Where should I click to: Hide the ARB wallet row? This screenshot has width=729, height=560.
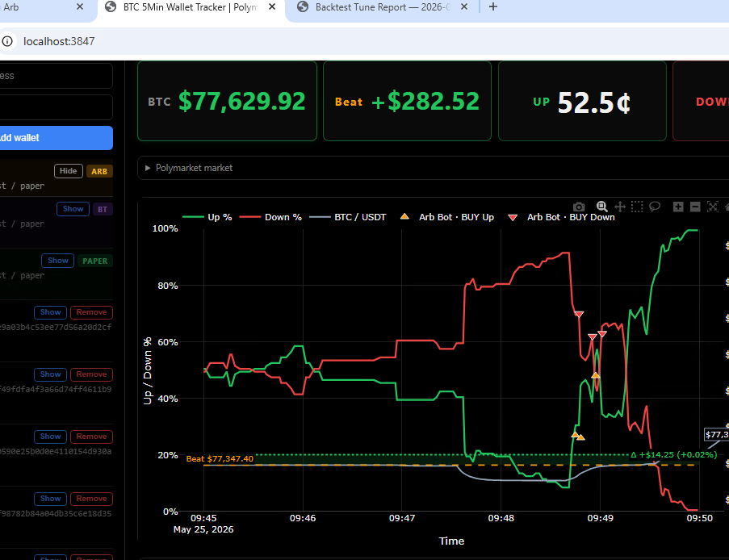pos(69,171)
